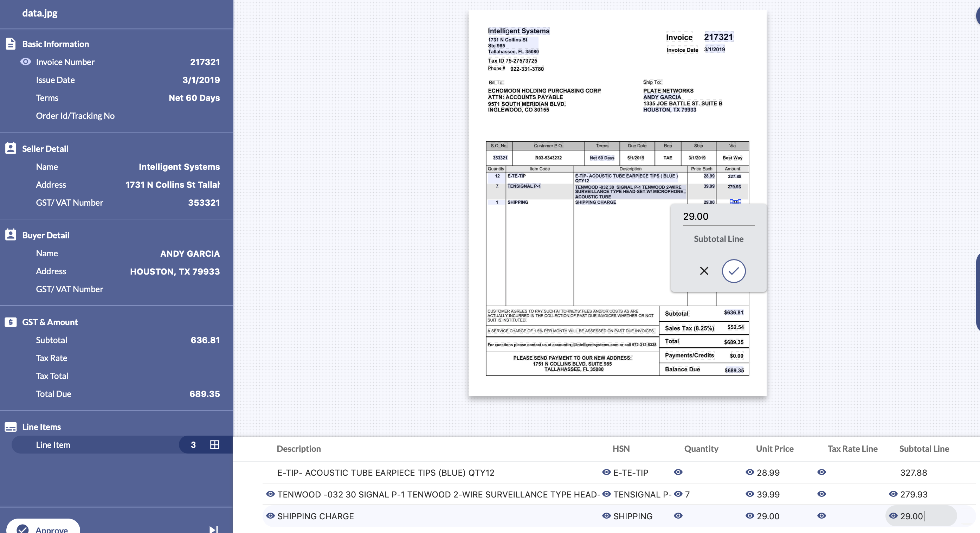Toggle quantity eye icon in SHIPPING CHARGE row

[x=678, y=516]
